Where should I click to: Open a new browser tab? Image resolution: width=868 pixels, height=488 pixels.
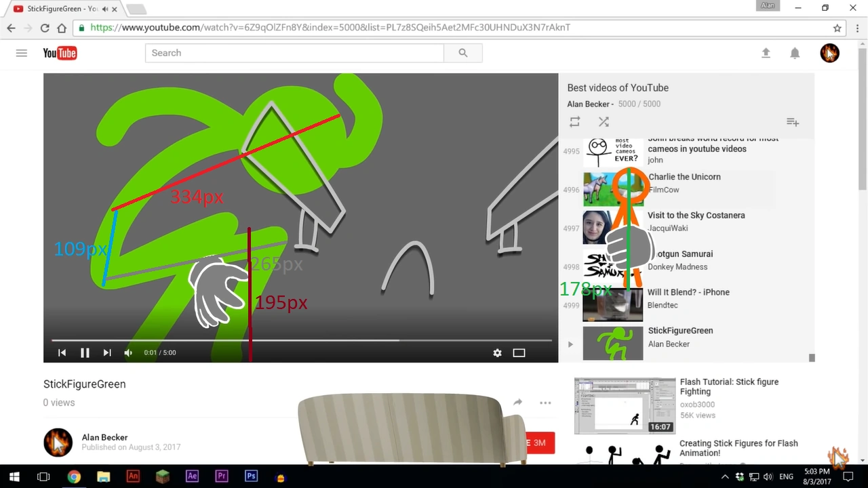pyautogui.click(x=136, y=9)
